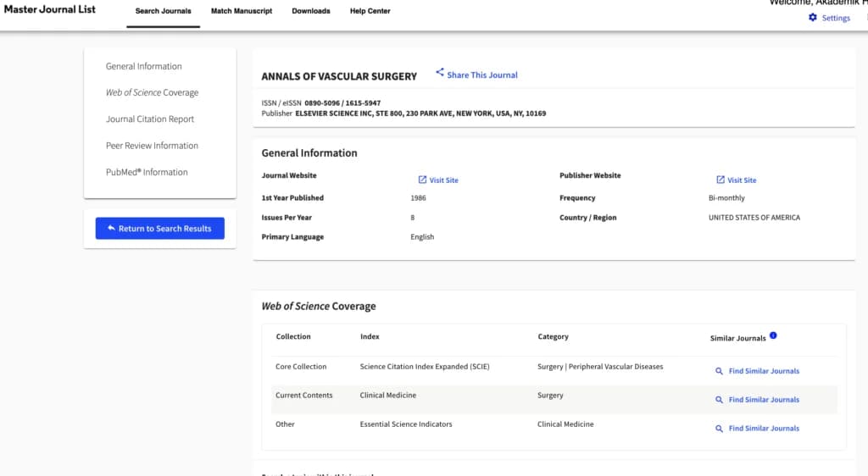This screenshot has height=476, width=868.
Task: Click the Issues Per Year label
Action: [x=287, y=218]
